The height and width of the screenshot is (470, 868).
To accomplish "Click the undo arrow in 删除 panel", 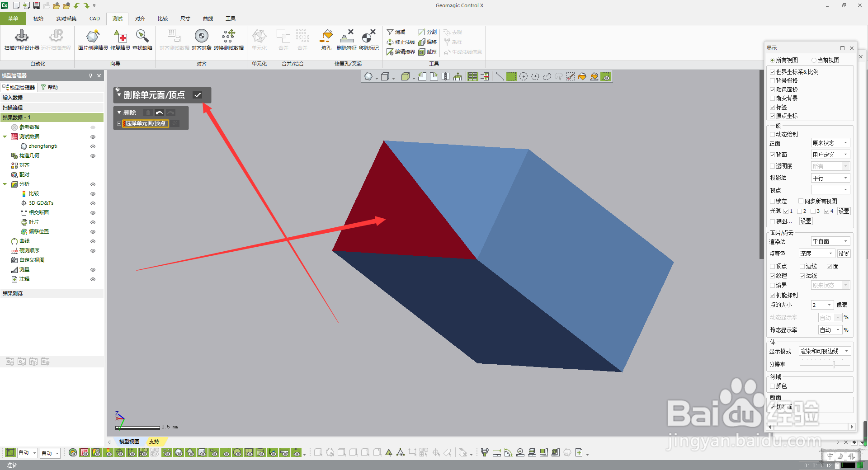I will [x=159, y=113].
